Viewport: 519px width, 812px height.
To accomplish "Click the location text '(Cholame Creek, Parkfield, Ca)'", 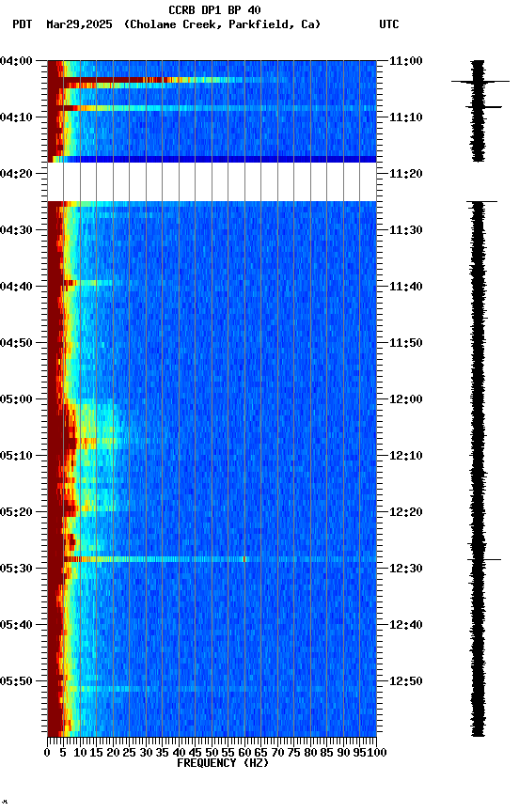I will tap(222, 24).
